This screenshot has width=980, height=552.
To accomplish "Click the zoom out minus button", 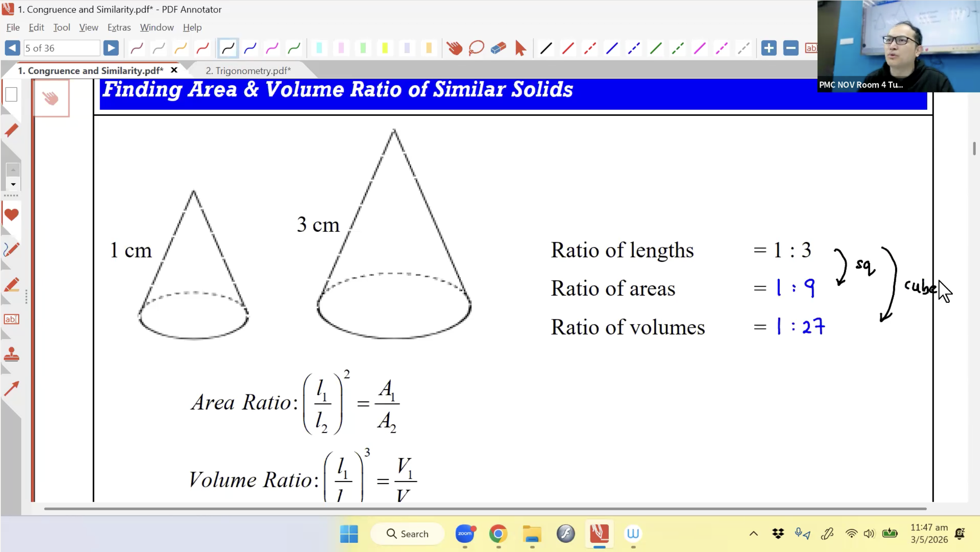I will (791, 48).
